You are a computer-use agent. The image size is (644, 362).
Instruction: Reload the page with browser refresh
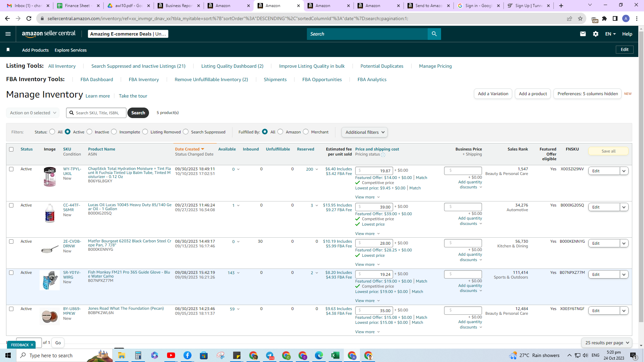coord(29,18)
